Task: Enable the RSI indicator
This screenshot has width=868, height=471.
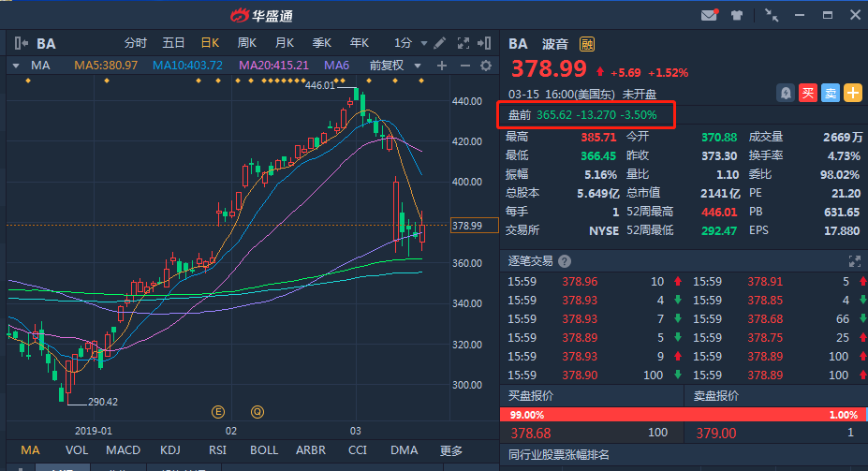Action: click(217, 450)
